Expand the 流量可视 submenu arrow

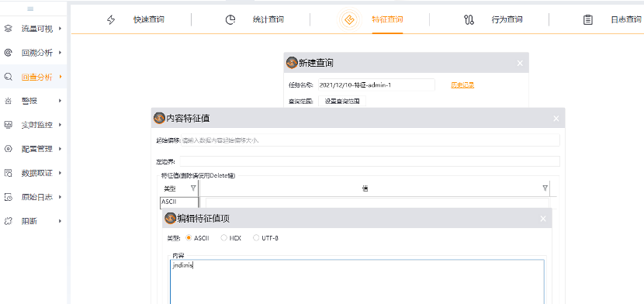click(x=61, y=29)
